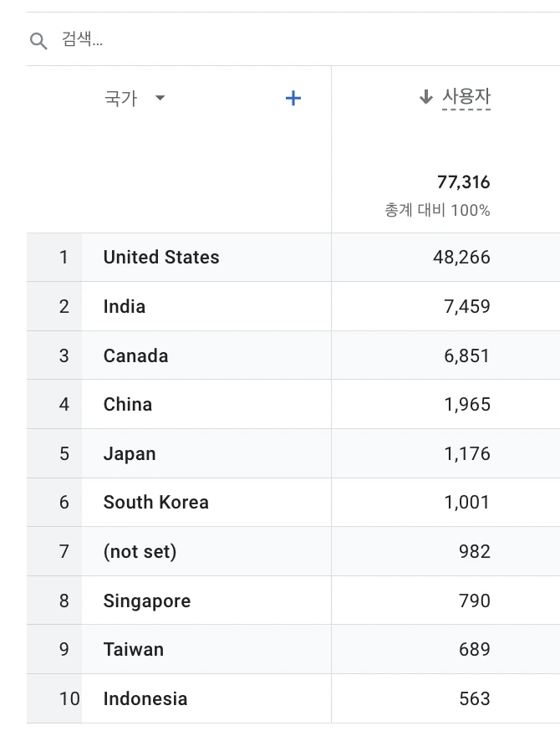Select the Japan row label
Image resolution: width=560 pixels, height=731 pixels.
point(130,454)
